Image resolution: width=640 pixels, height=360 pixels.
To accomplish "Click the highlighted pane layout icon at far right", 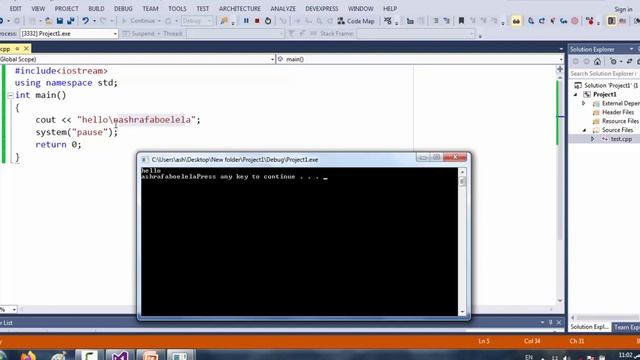I will pos(611,21).
